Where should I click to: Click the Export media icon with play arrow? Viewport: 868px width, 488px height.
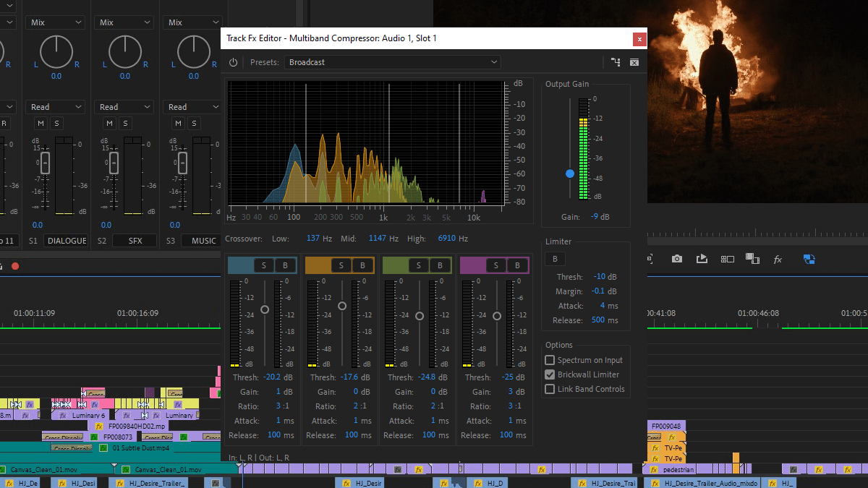tap(702, 258)
